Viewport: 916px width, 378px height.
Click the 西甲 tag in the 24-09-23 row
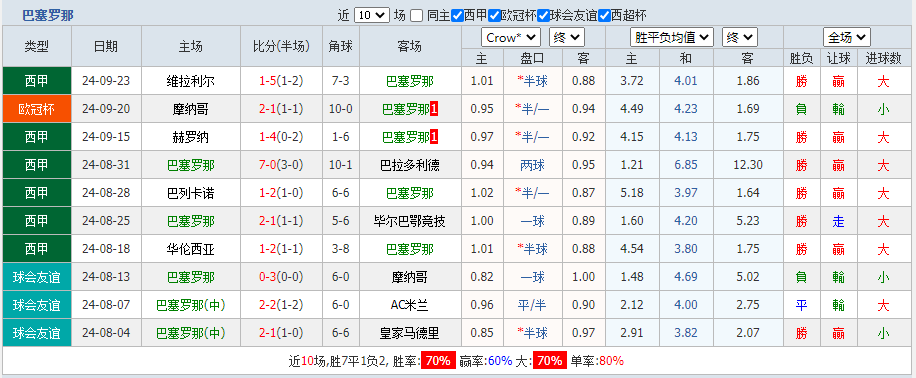coord(37,81)
